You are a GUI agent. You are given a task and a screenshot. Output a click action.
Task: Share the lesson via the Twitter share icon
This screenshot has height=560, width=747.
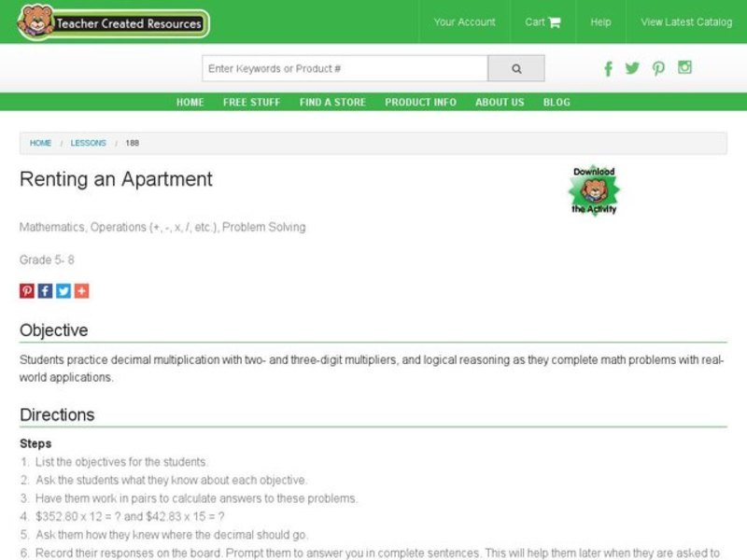(x=63, y=290)
